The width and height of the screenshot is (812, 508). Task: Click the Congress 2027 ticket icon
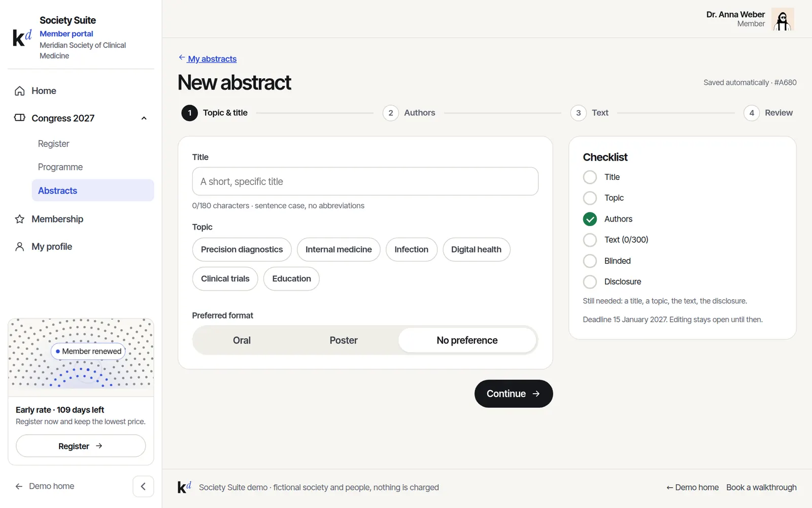(20, 118)
